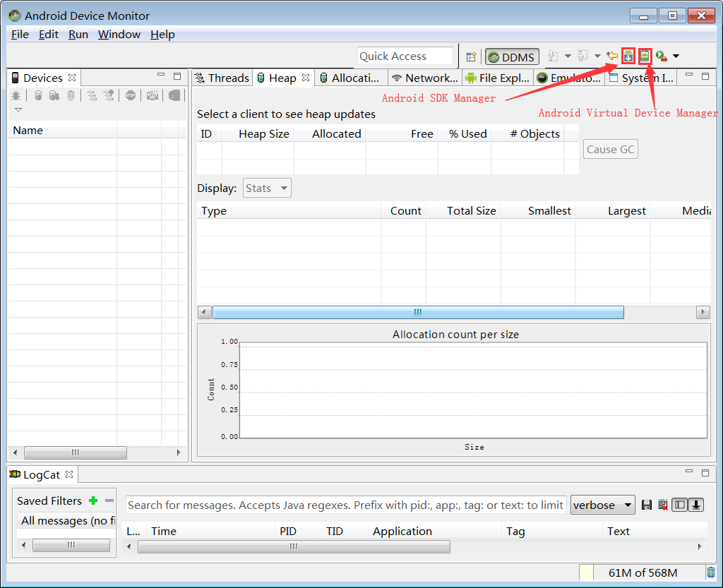Run garbage collector via the trash can icon
The image size is (723, 588).
click(x=711, y=572)
